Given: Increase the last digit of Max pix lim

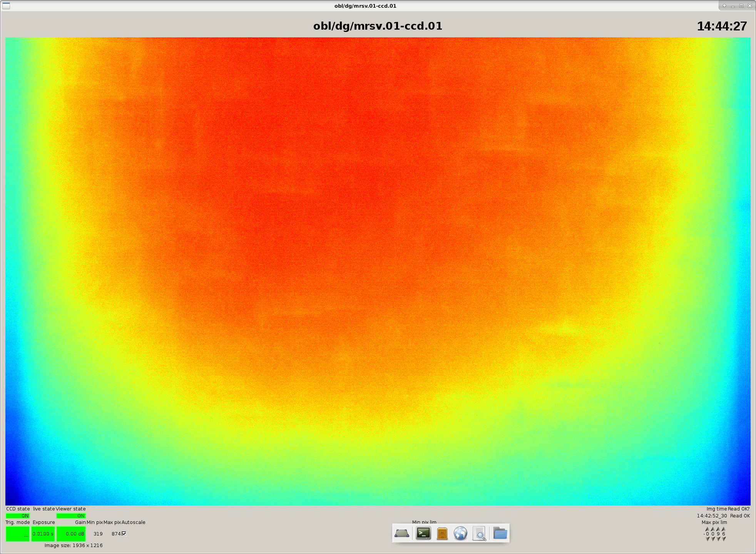Looking at the screenshot, I should tap(724, 529).
